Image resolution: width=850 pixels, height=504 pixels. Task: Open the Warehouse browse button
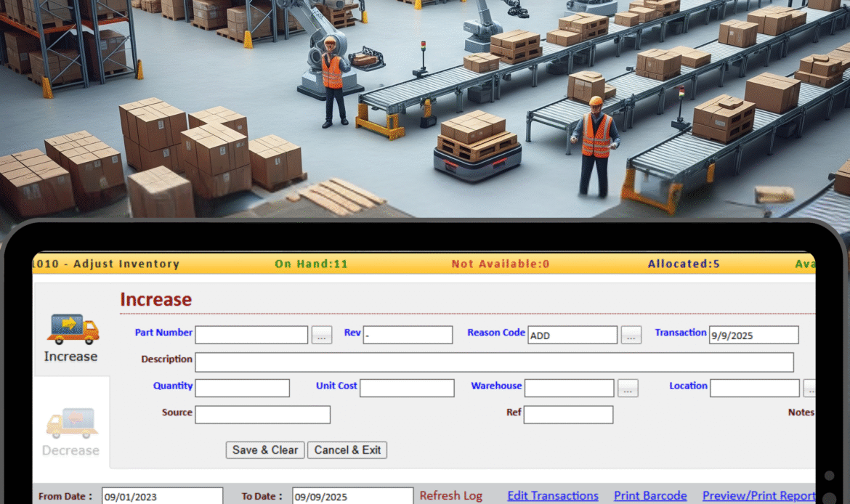[x=628, y=388]
